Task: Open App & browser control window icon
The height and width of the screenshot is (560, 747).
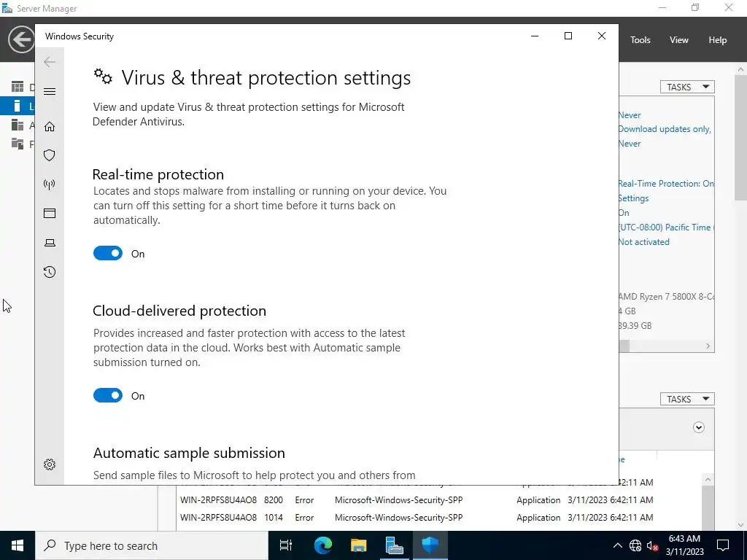Action: point(50,214)
